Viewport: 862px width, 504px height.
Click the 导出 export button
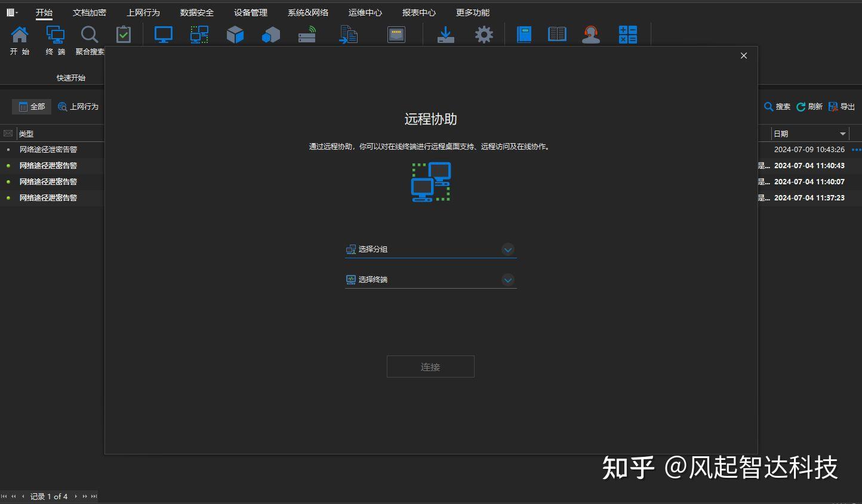[x=842, y=107]
